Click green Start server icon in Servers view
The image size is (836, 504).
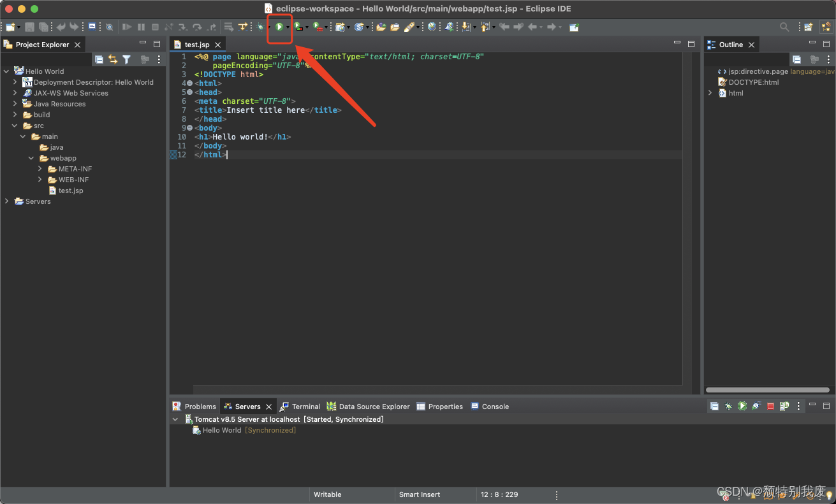742,406
